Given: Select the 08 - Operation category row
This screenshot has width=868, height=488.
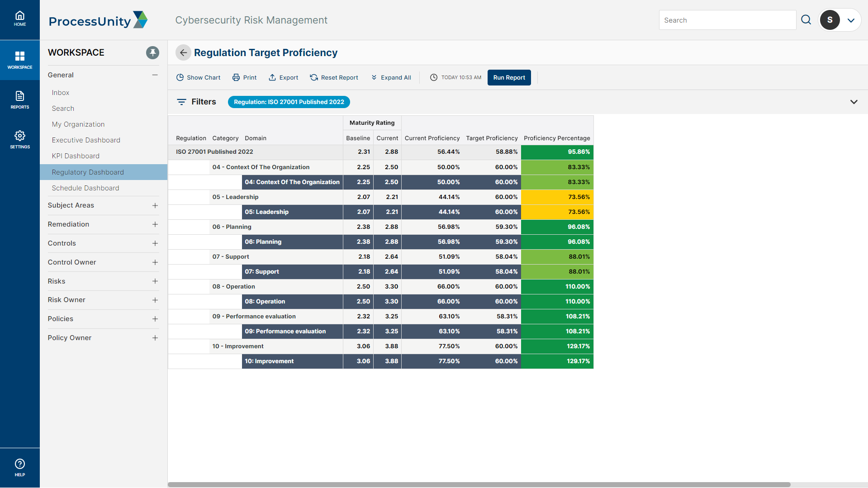Looking at the screenshot, I should coord(380,286).
